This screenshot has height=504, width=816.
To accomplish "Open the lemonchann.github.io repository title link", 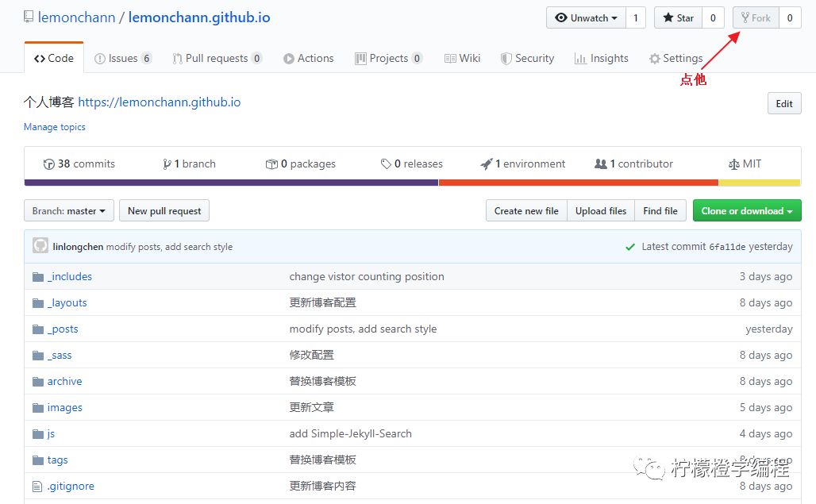I will click(x=199, y=17).
